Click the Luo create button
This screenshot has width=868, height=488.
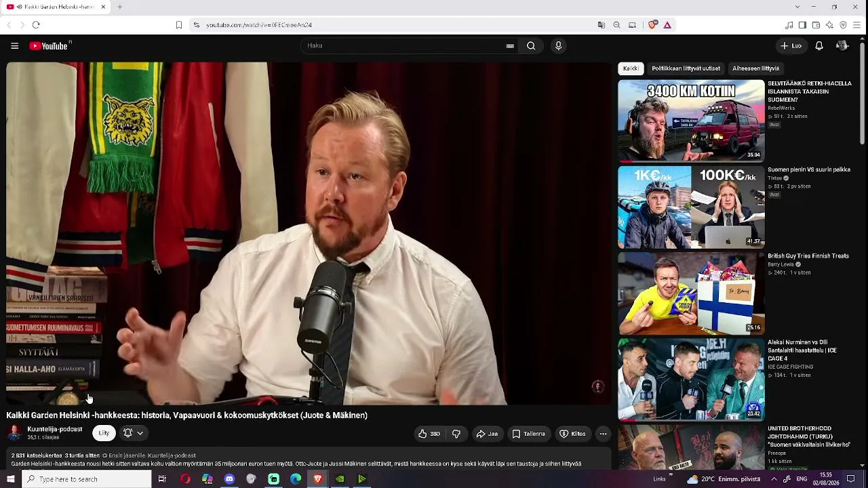tap(791, 46)
